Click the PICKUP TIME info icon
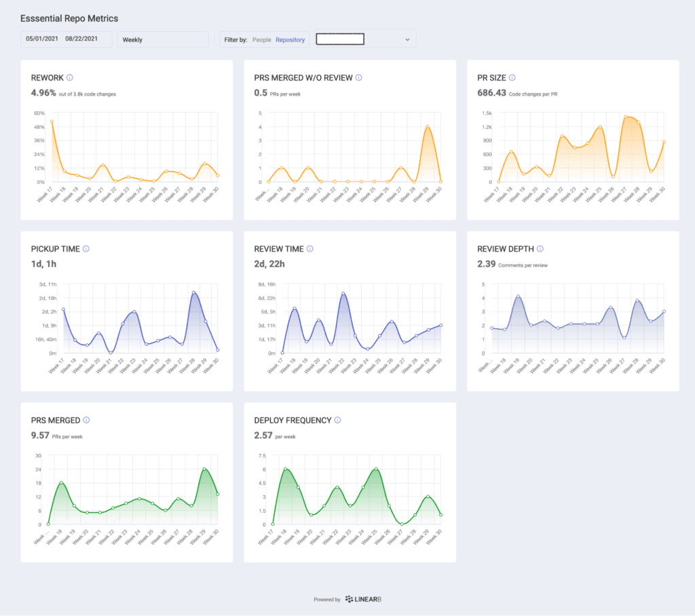Screen dimensions: 695x616 point(86,249)
